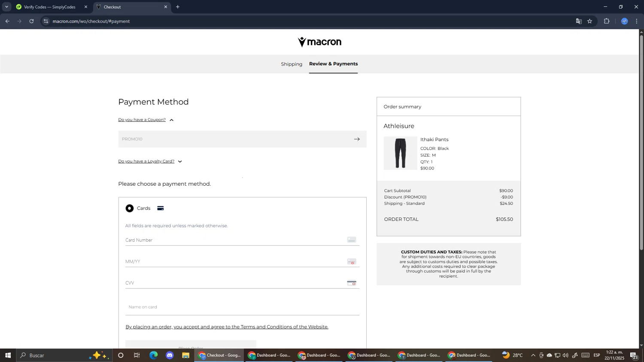Open the Google Translate page icon
Viewport: 644px width, 362px height.
click(578, 21)
